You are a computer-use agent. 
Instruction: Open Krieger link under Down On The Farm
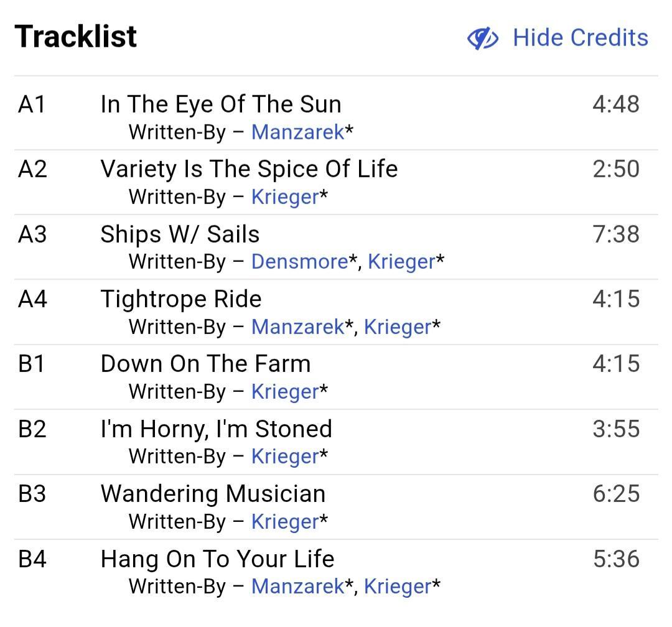pyautogui.click(x=285, y=392)
